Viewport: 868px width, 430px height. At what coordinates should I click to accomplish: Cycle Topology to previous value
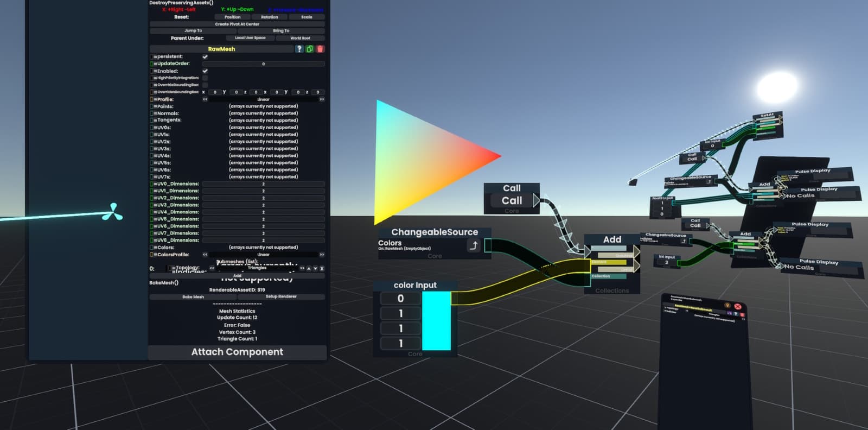pos(212,268)
